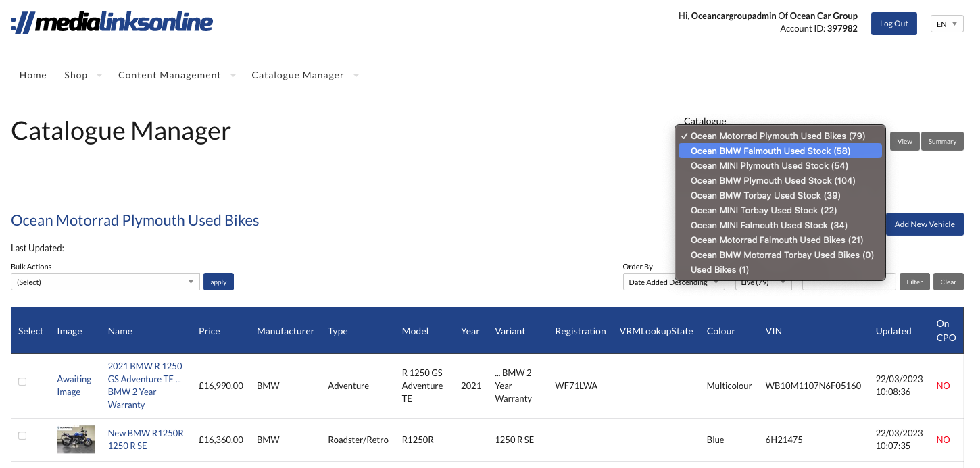This screenshot has height=468, width=980.
Task: Open the Bulk Actions dropdown
Action: tap(105, 282)
